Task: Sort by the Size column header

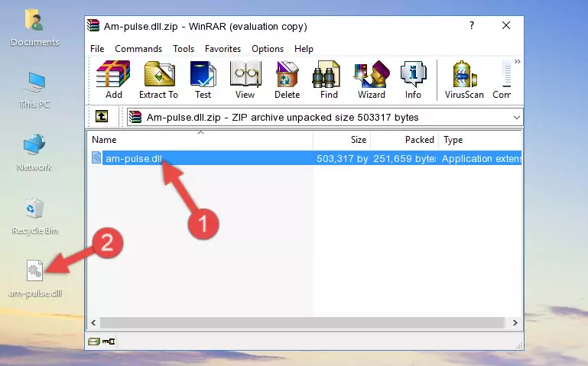Action: pos(342,140)
